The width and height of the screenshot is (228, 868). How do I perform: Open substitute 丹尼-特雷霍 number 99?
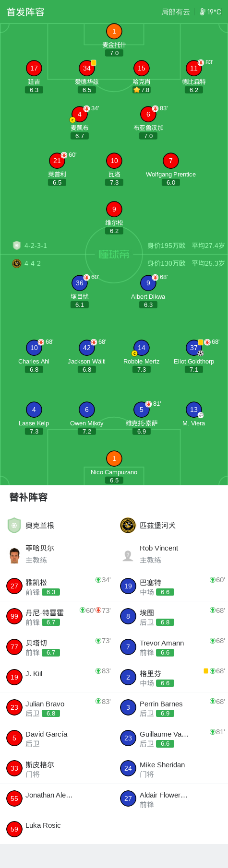57,617
